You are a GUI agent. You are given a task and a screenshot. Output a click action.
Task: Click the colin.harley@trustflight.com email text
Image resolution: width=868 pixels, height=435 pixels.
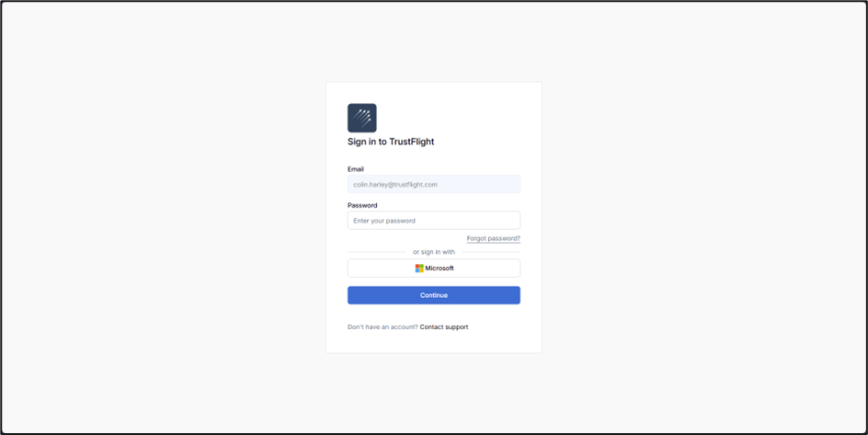[x=395, y=185]
